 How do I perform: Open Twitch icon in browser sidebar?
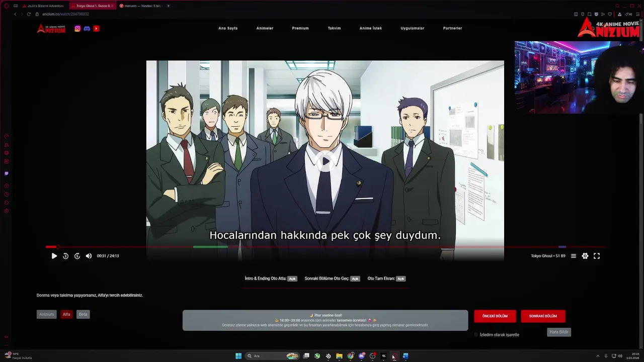tap(7, 173)
